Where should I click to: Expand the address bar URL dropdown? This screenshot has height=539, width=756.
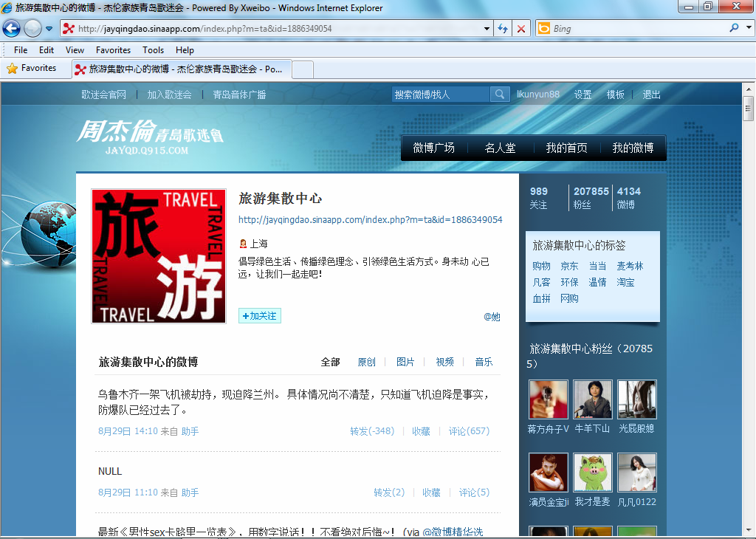tap(487, 29)
